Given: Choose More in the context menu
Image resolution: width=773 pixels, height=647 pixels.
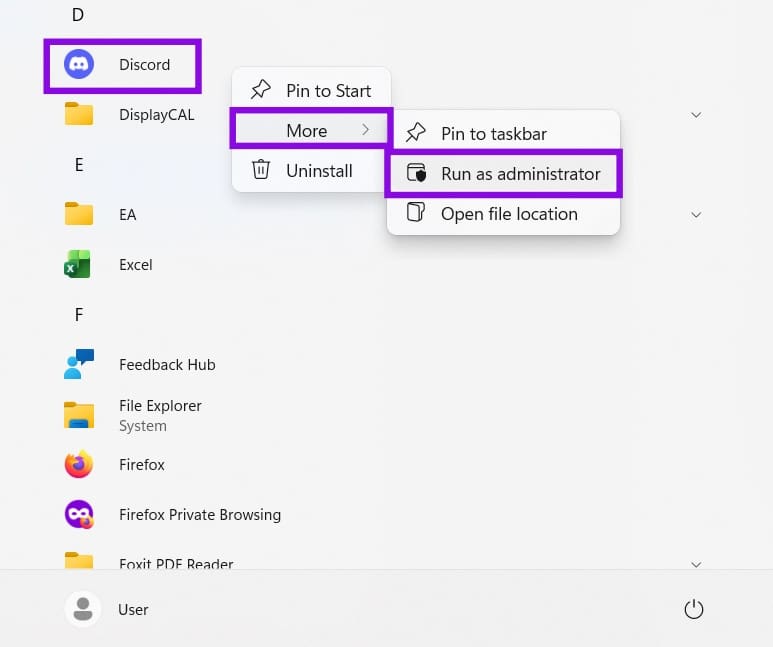Looking at the screenshot, I should click(311, 130).
